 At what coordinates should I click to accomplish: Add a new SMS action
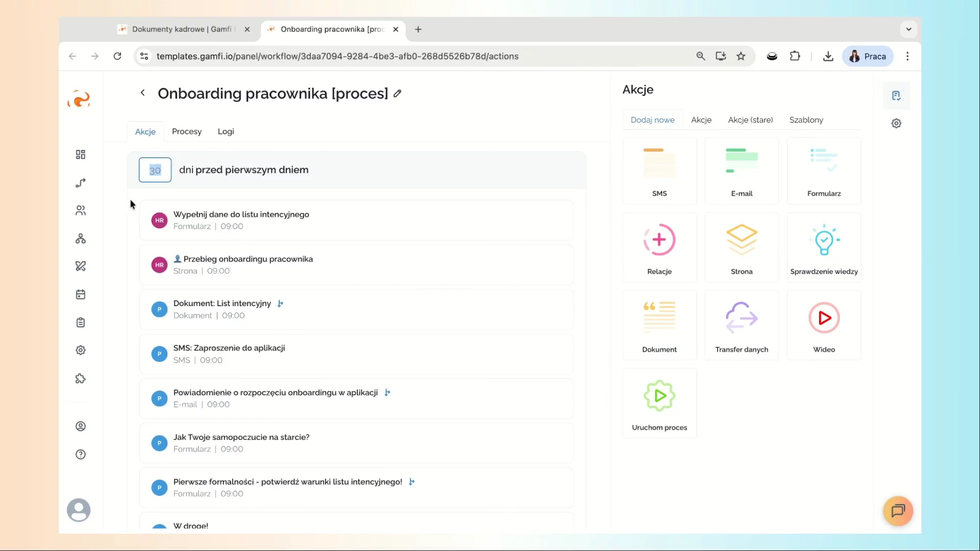pos(659,171)
